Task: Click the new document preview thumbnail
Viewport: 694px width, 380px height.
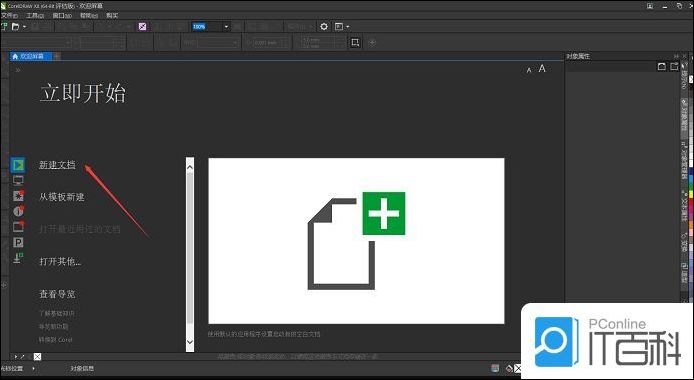Action: point(356,241)
